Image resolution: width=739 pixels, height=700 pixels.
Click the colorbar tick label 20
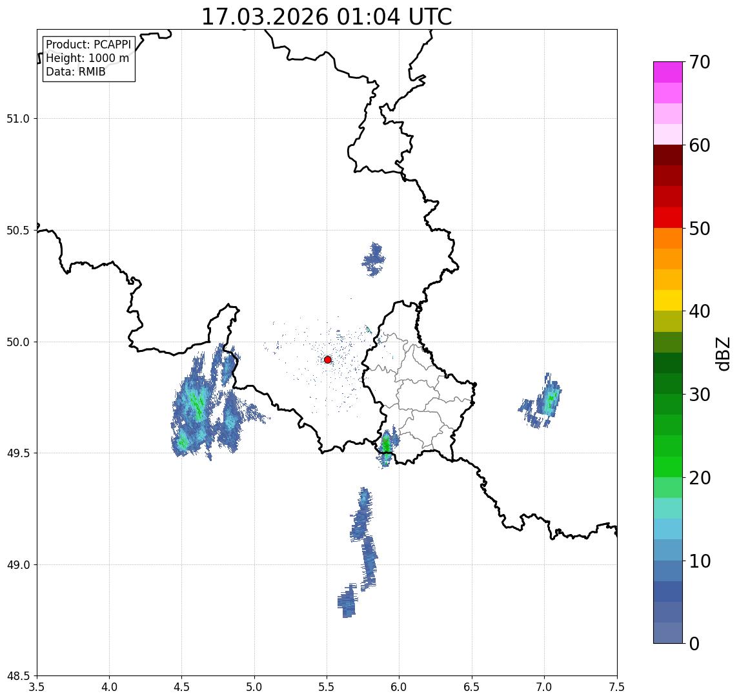point(700,478)
